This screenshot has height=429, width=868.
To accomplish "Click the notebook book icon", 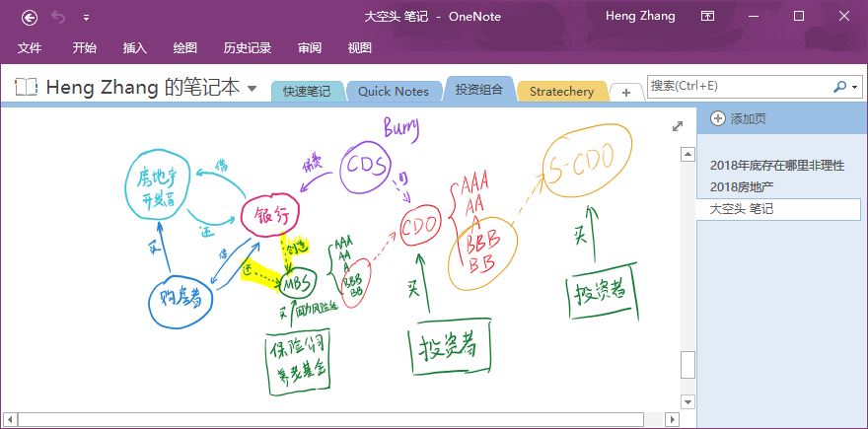I will coord(27,88).
